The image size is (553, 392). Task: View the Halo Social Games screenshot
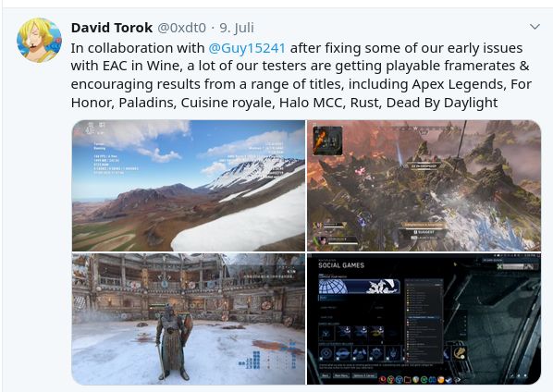coord(424,319)
